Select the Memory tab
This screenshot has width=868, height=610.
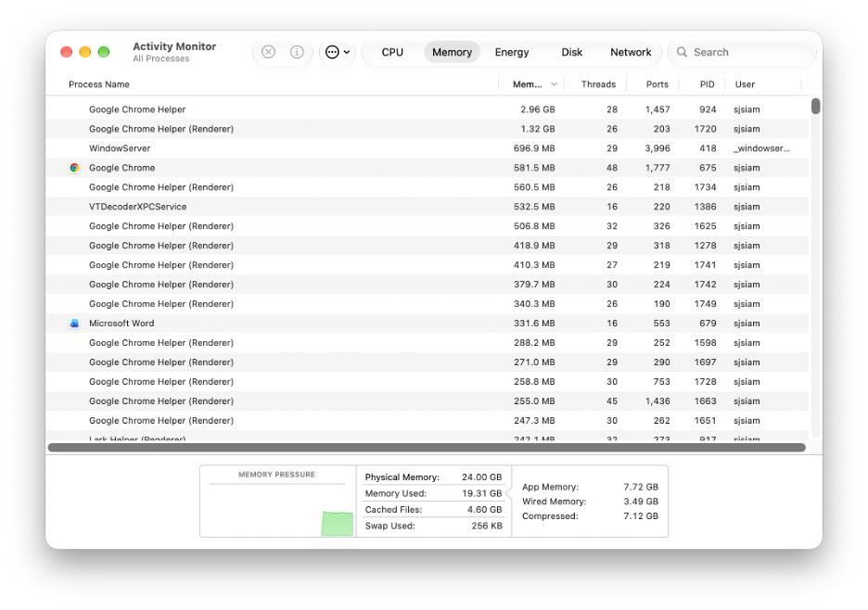tap(452, 52)
